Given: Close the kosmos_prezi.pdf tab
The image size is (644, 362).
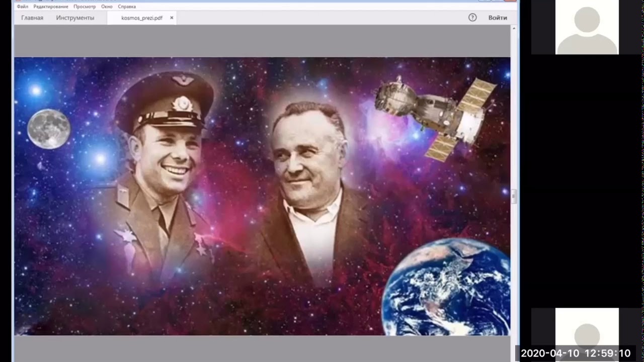Looking at the screenshot, I should pyautogui.click(x=172, y=18).
